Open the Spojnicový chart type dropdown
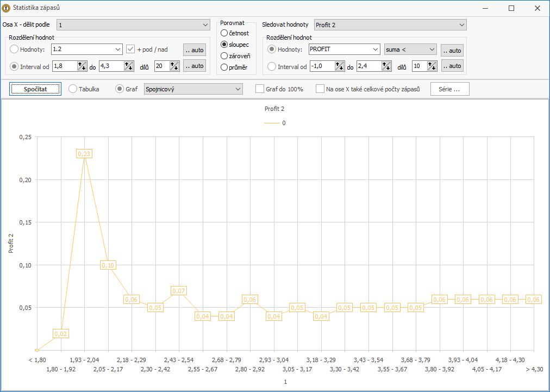The height and width of the screenshot is (392, 550). [193, 89]
